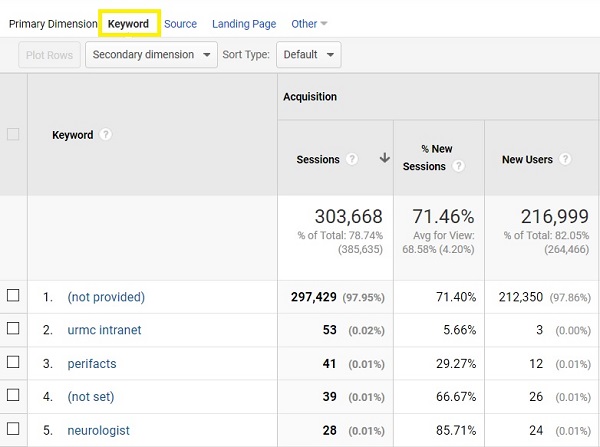Click the help icon beside New Users
600x447 pixels.
[x=565, y=159]
